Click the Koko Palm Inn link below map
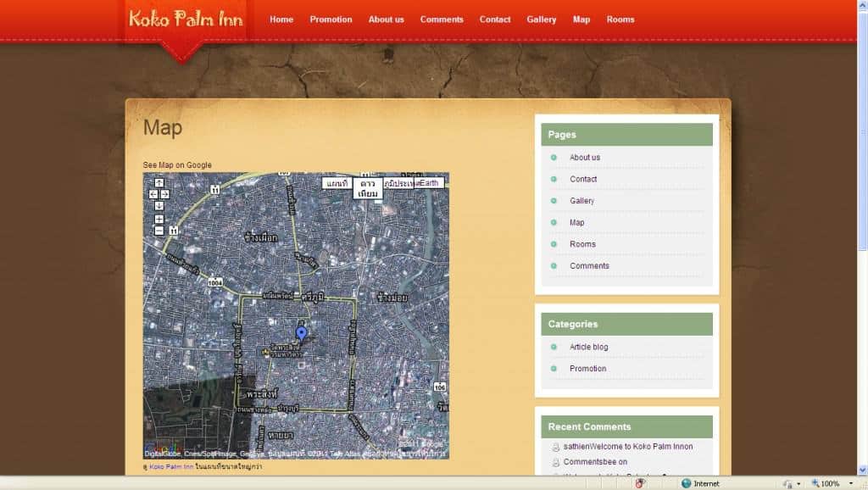Viewport: 868px width, 490px height. click(x=171, y=467)
